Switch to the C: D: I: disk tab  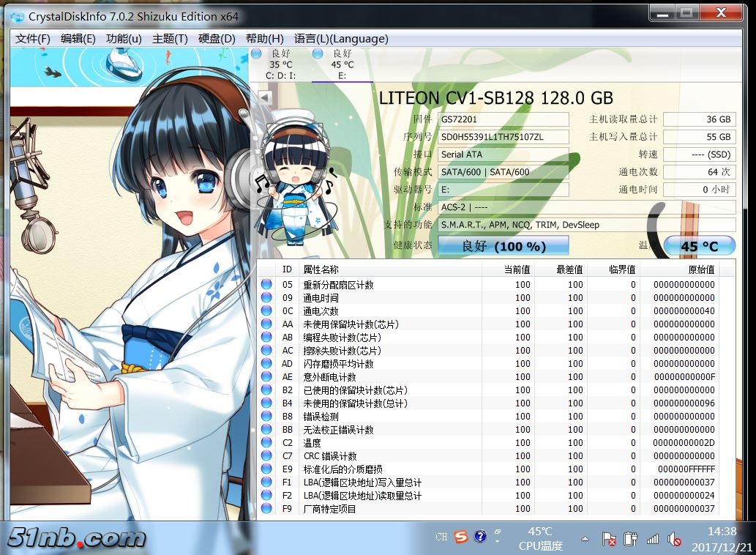280,64
